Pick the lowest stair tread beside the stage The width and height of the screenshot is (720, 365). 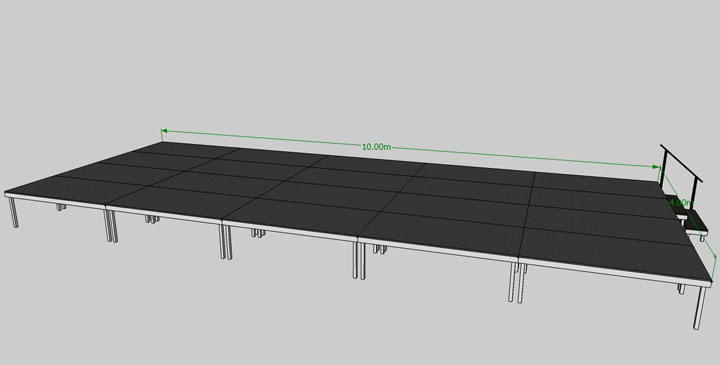click(x=697, y=226)
